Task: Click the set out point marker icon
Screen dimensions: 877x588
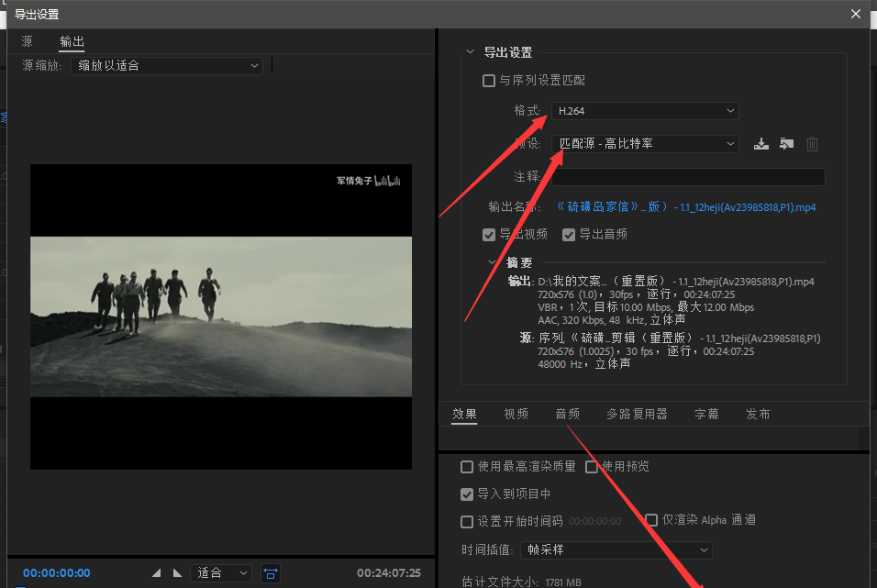Action: point(177,572)
